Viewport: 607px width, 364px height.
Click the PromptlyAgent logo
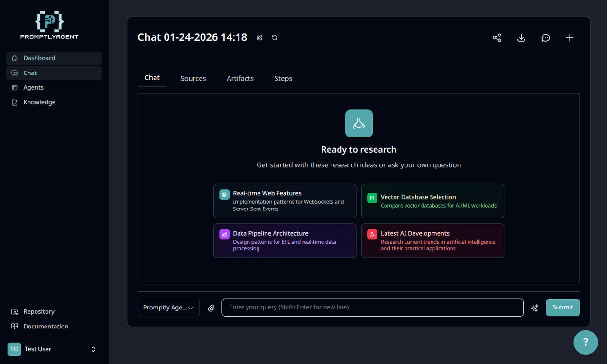tap(49, 25)
